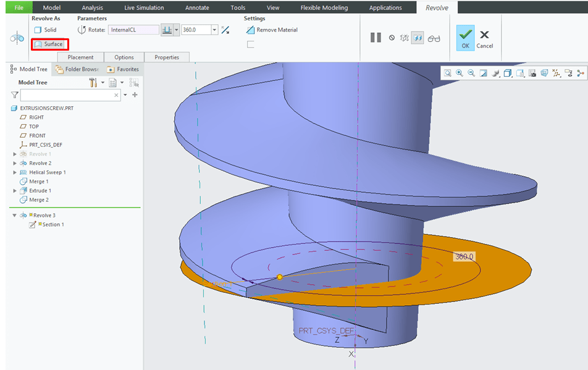Collapse the Revolve 3 tree node

click(x=15, y=216)
